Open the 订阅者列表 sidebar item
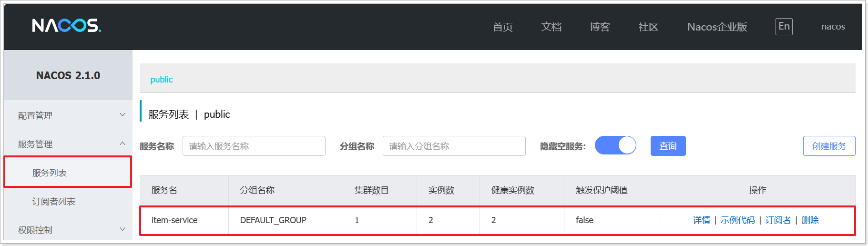 click(54, 201)
